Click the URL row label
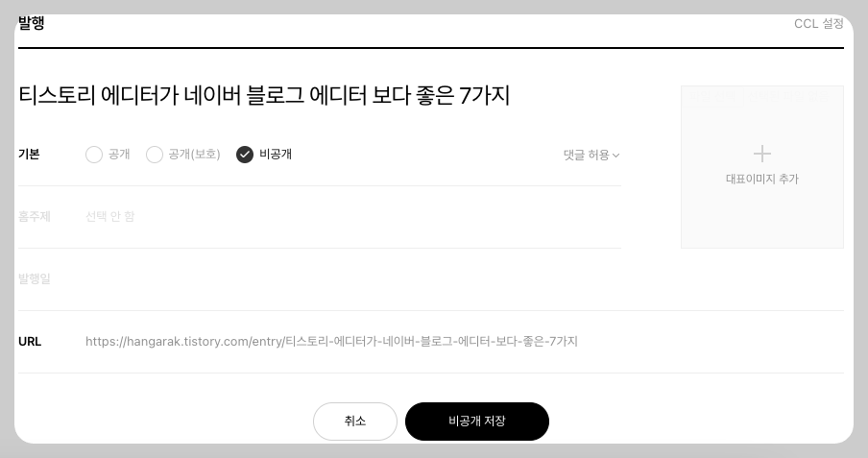 click(x=30, y=342)
